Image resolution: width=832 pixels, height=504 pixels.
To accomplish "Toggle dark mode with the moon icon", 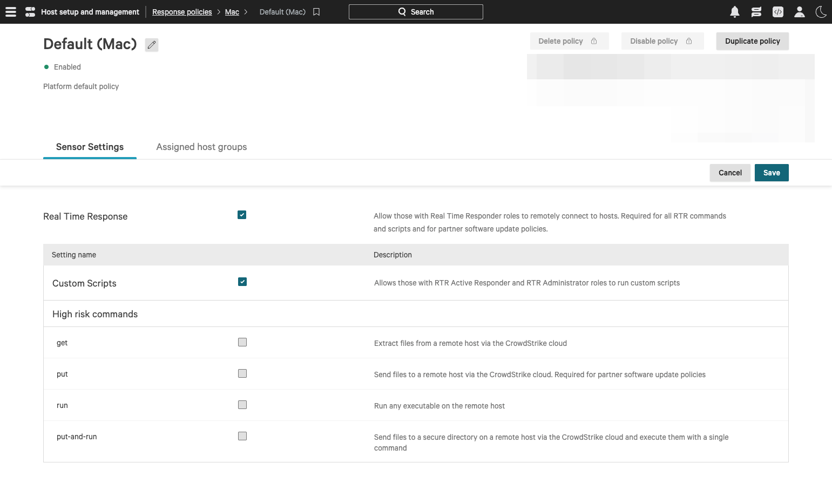I will pos(821,12).
